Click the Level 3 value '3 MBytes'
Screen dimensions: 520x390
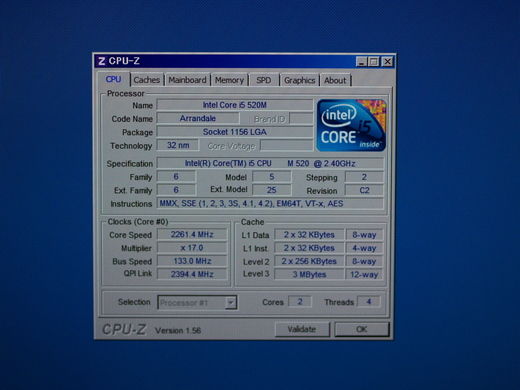pyautogui.click(x=309, y=274)
